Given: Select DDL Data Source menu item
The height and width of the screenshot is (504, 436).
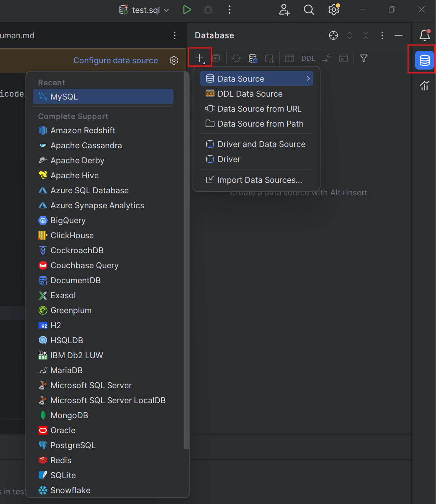Looking at the screenshot, I should tap(256, 94).
